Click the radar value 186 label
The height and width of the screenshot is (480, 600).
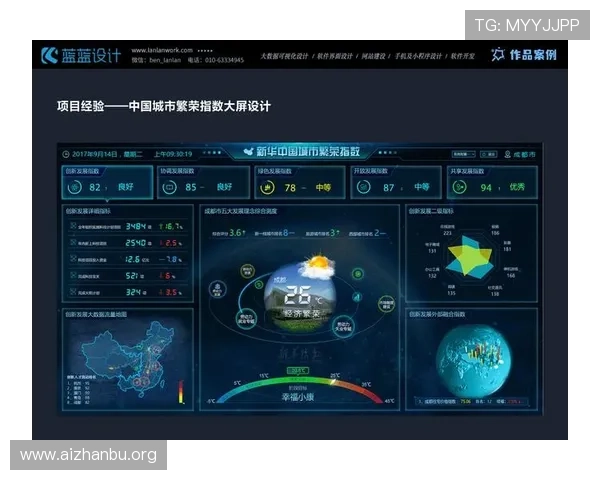(495, 233)
